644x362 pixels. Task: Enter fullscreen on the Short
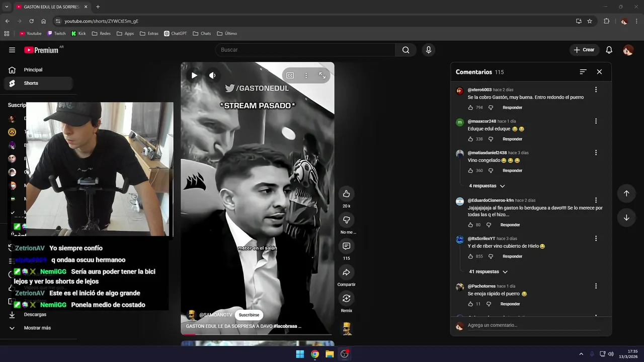[323, 75]
